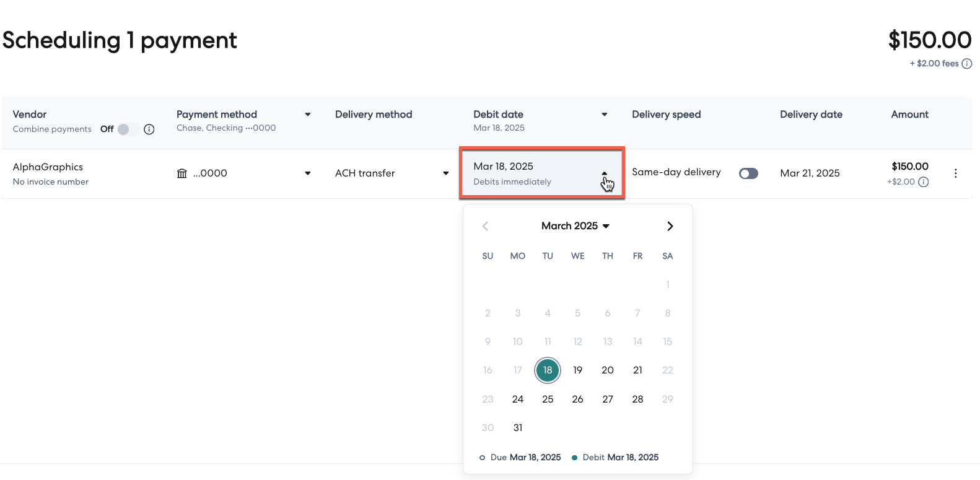Open the three-dot menu for AlphaGraphics row
This screenshot has height=480, width=980.
tap(955, 173)
